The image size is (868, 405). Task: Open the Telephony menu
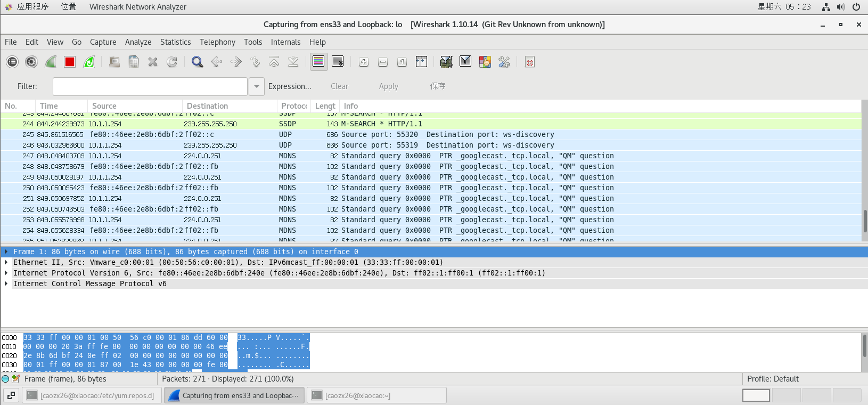217,42
